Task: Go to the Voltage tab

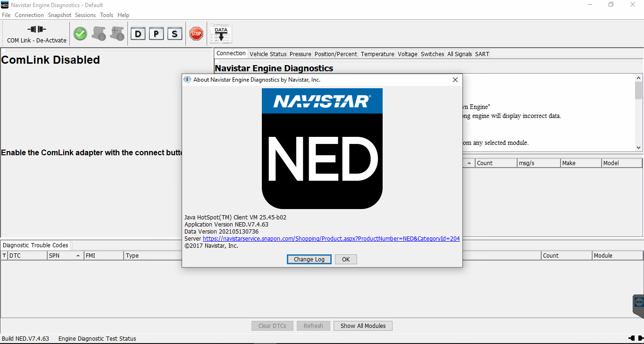Action: tap(408, 54)
